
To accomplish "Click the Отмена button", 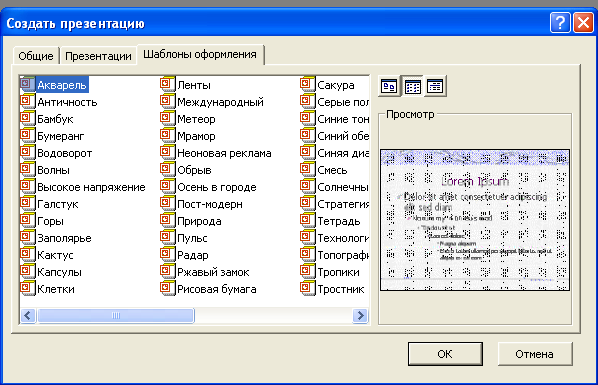I will [534, 354].
